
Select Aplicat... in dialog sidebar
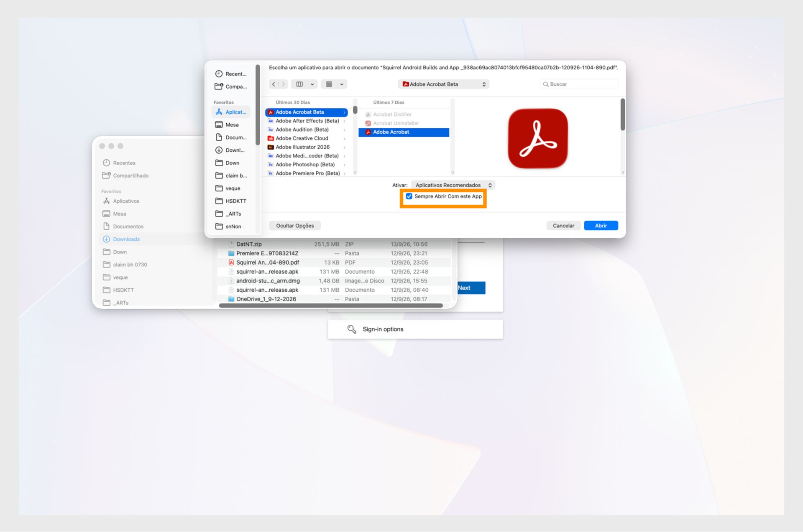pyautogui.click(x=231, y=112)
